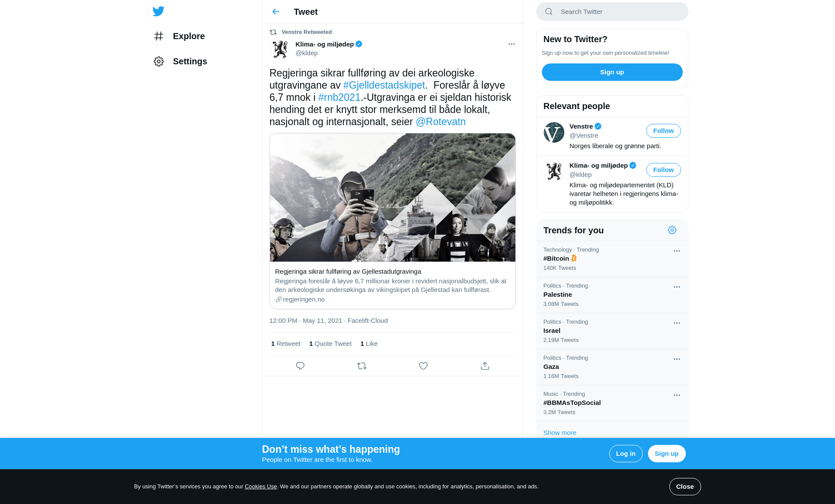
Task: Open Klima- og miljødep avatar in Relevant people
Action: pos(554,172)
